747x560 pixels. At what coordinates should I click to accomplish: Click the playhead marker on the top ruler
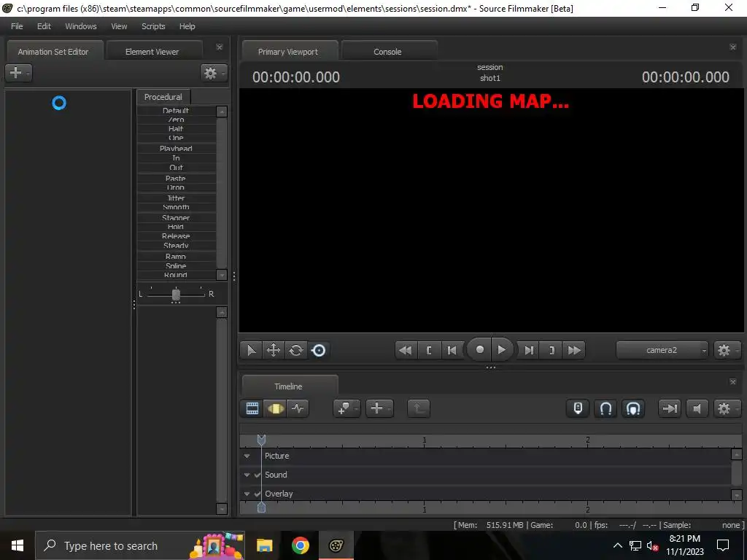261,440
